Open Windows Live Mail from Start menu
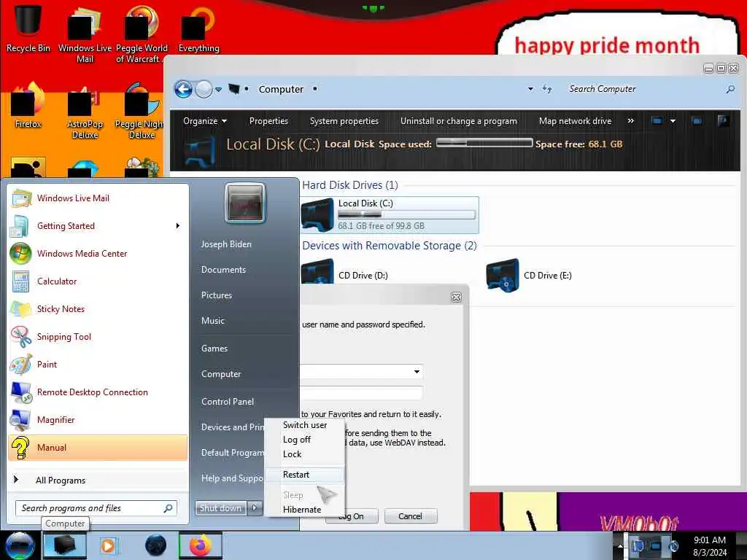747x560 pixels. pos(98,198)
